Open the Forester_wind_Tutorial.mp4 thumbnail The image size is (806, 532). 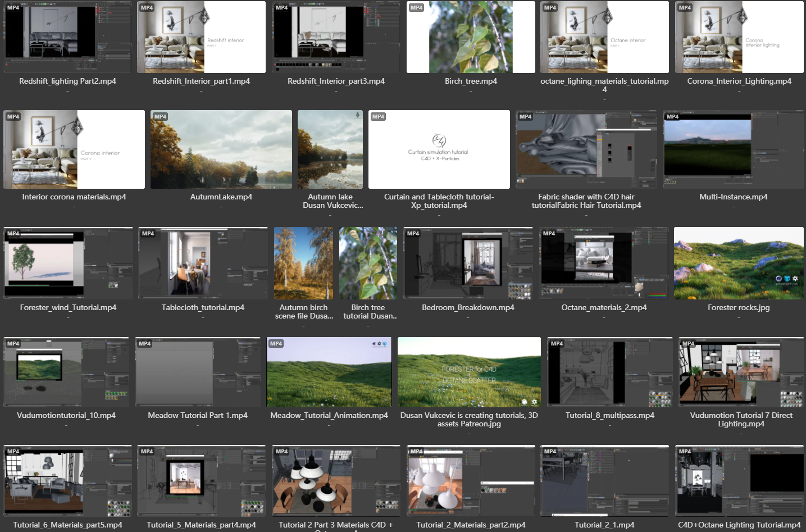(x=68, y=263)
